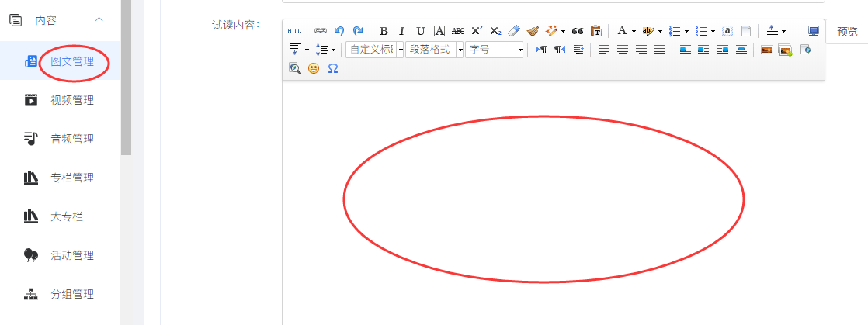
Task: Undo the last edit
Action: pos(339,31)
